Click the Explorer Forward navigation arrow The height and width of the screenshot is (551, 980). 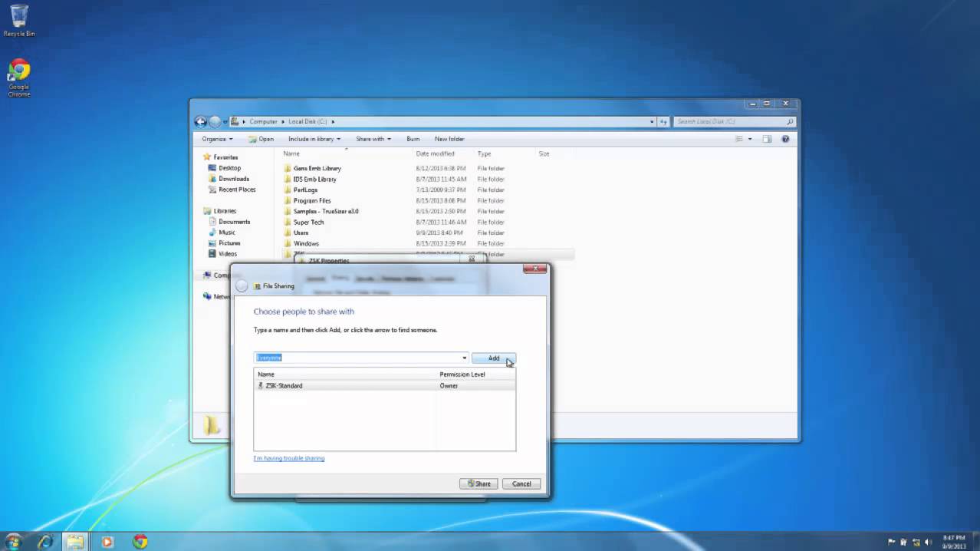pyautogui.click(x=215, y=121)
